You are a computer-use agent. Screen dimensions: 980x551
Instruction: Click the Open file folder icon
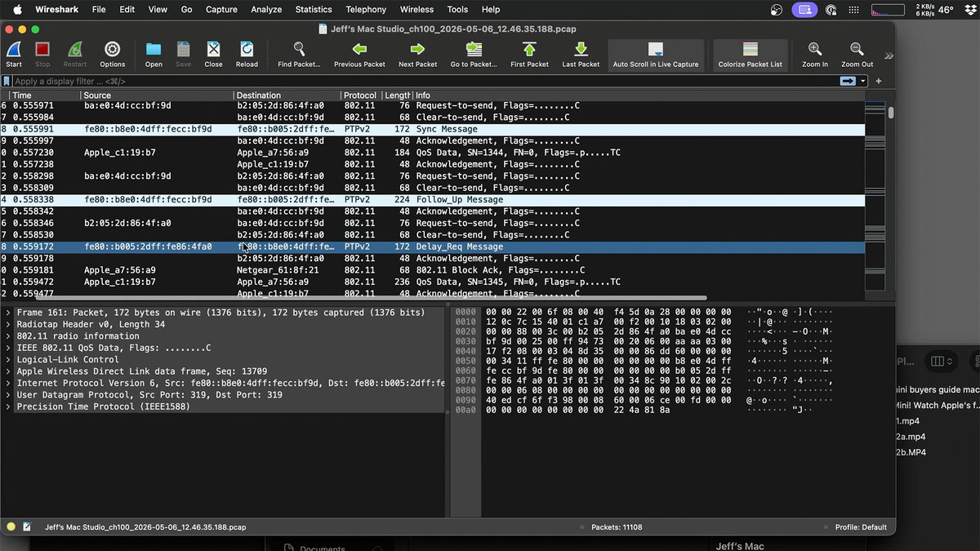pyautogui.click(x=154, y=50)
